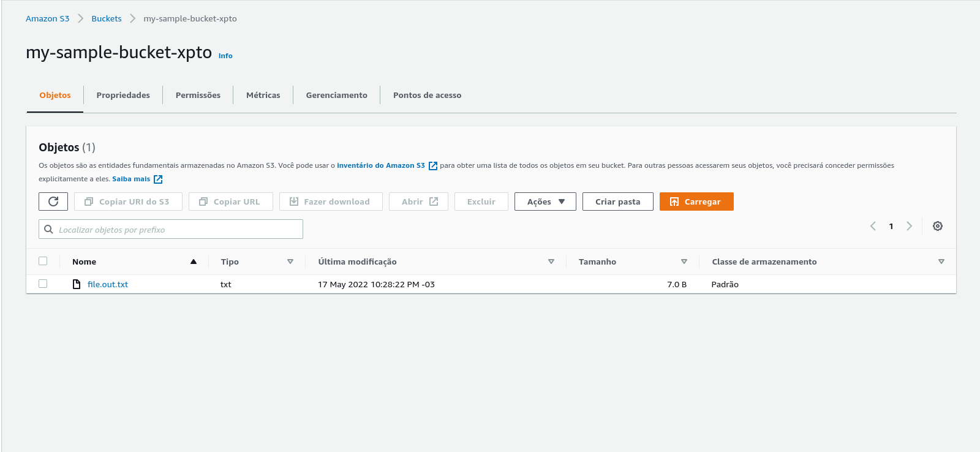Screen dimensions: 980x452
Task: Switch to the Propriedades tab
Action: (123, 95)
